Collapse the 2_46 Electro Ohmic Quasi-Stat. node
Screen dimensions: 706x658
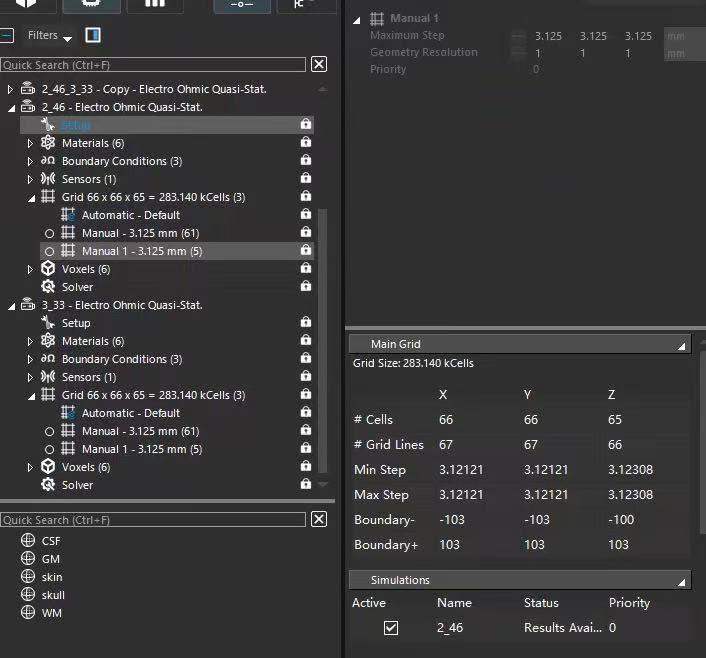(x=11, y=108)
